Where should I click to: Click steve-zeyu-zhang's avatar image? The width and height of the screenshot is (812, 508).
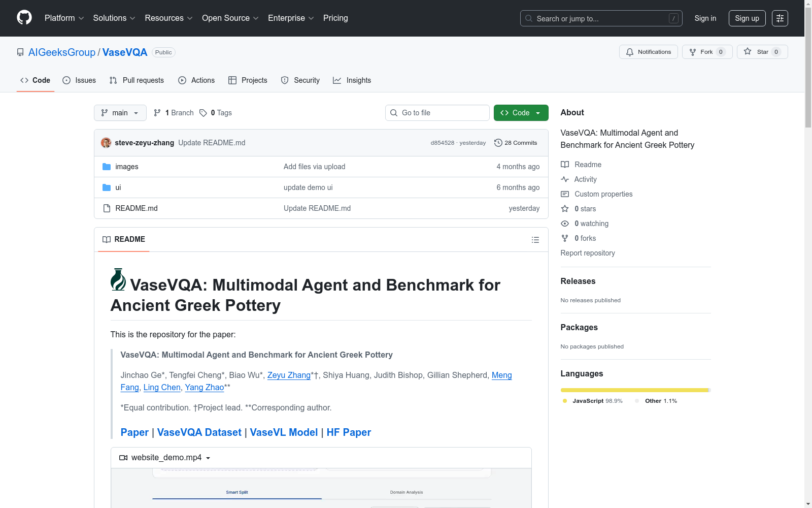click(x=106, y=143)
